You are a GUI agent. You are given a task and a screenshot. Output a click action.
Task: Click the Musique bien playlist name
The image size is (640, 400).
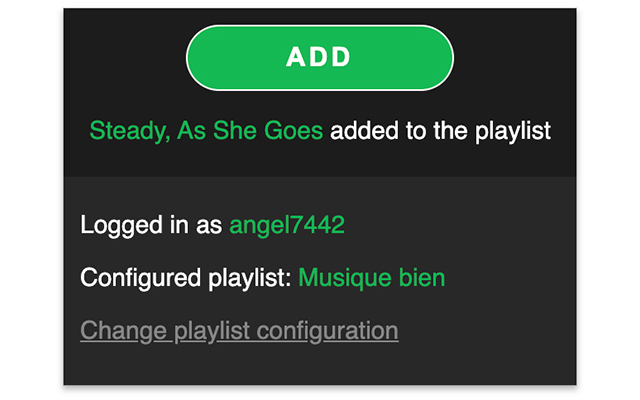372,277
